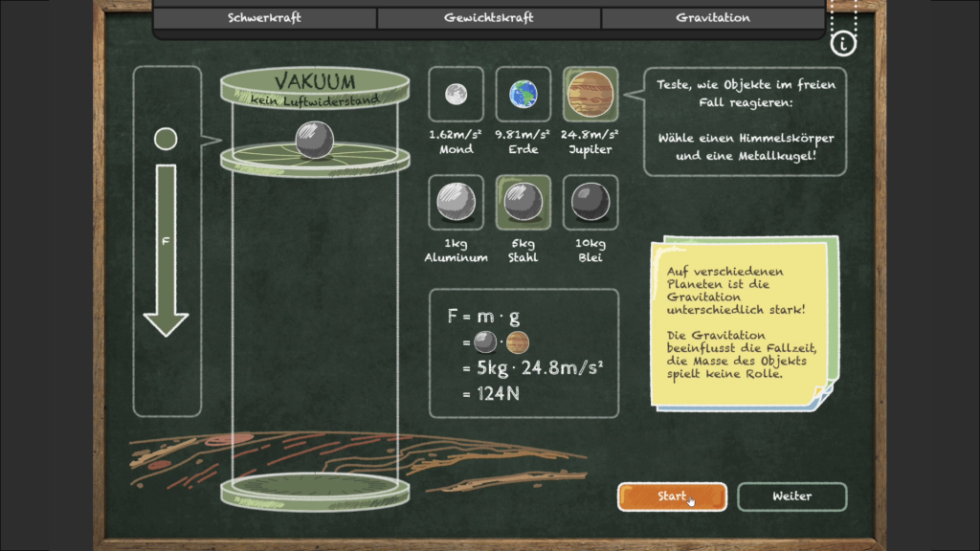Switch to the Schwerkraft tab
The height and width of the screenshot is (551, 980).
point(265,17)
